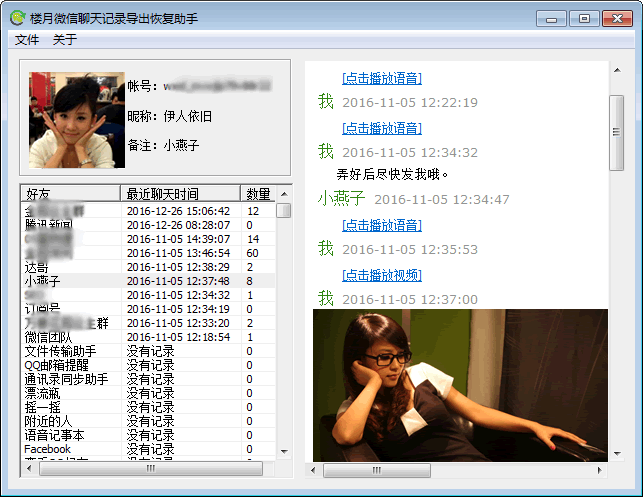Maximize the window
643x497 pixels.
584,19
